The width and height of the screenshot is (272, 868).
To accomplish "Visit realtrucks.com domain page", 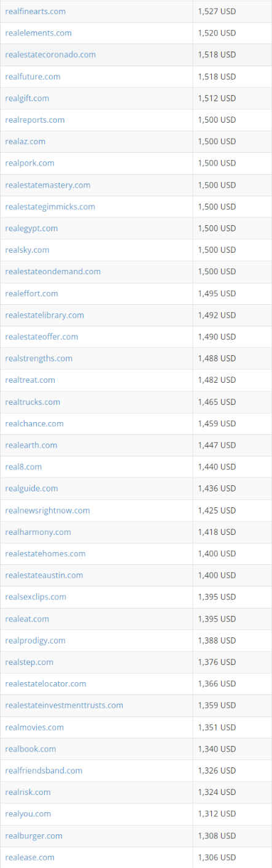I will point(33,402).
